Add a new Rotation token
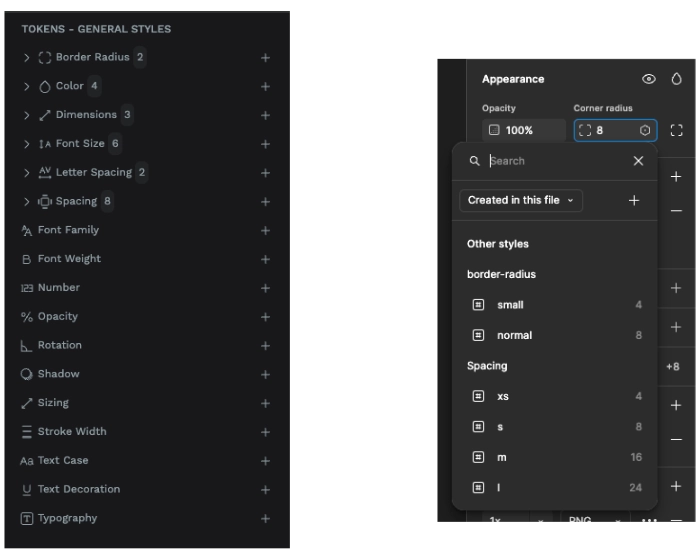Image resolution: width=700 pixels, height=560 pixels. 265,346
